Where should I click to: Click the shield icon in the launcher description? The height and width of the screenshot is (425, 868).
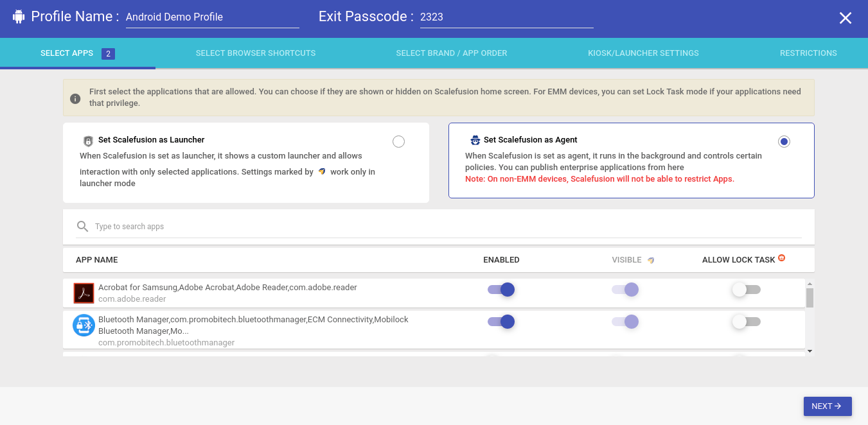(x=322, y=172)
